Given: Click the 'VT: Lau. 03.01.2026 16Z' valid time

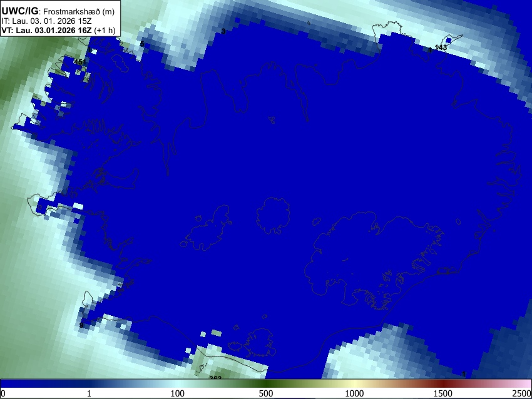Looking at the screenshot, I should (46, 30).
